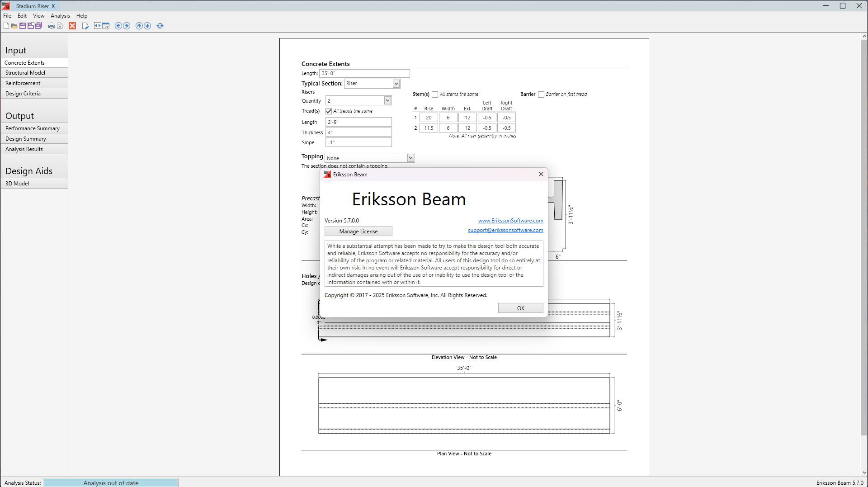Open www.ErikssonSoftware.com link
Screen dimensions: 868x487
point(511,221)
